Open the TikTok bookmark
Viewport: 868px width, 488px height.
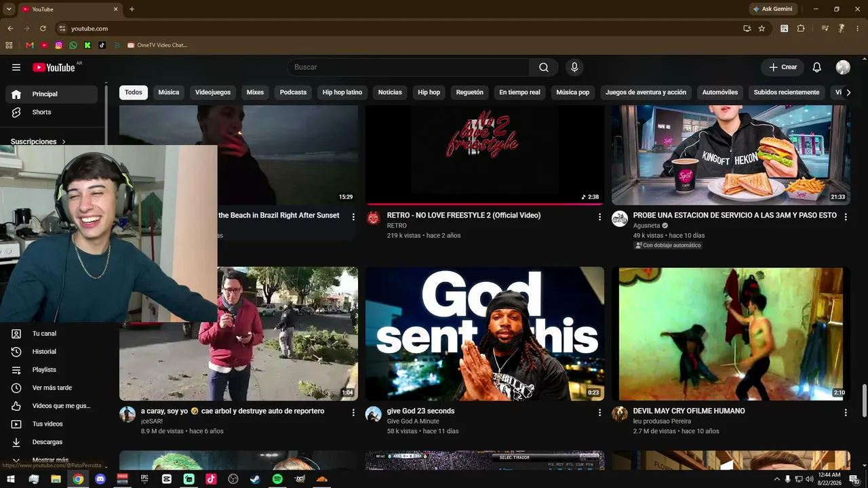pyautogui.click(x=102, y=45)
